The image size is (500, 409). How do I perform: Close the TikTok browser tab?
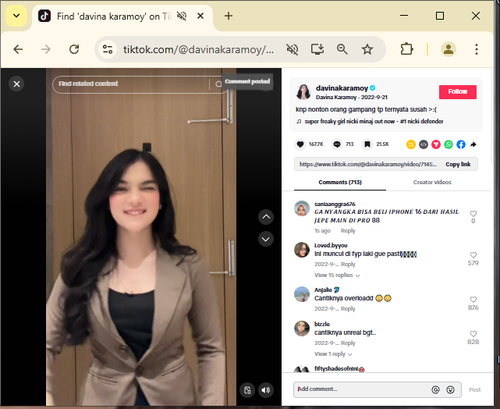[x=200, y=16]
